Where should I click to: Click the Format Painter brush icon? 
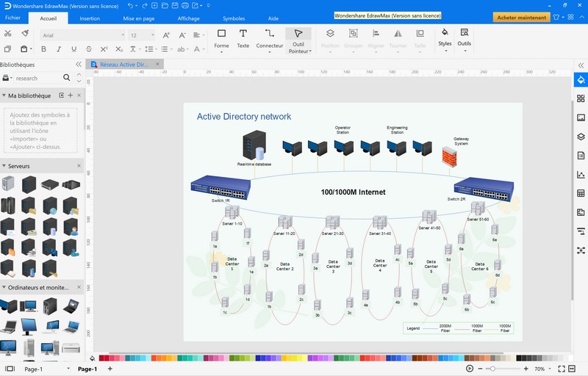tap(25, 33)
